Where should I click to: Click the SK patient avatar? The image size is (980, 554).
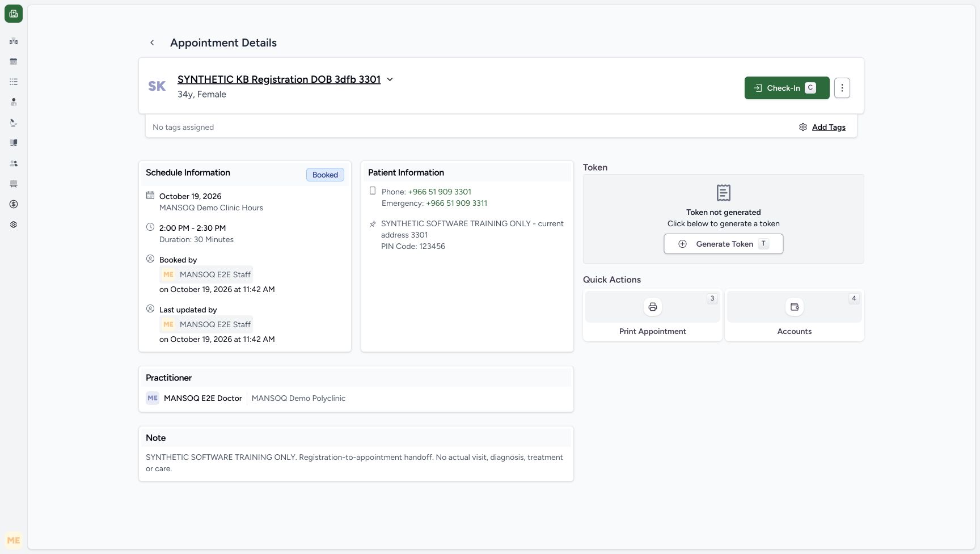[157, 86]
